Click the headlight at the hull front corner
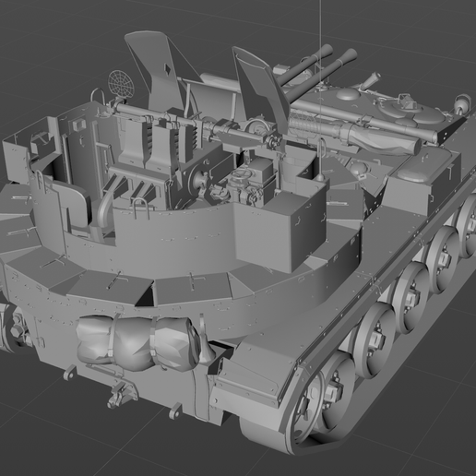Screen dimensions: 476x476 coord(461,102)
